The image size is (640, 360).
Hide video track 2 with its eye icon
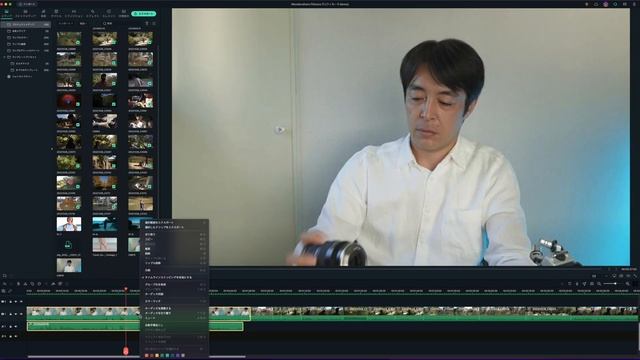(x=21, y=302)
